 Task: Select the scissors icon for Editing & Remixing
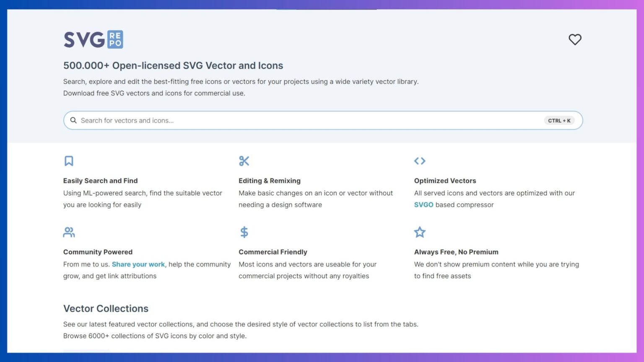tap(244, 161)
